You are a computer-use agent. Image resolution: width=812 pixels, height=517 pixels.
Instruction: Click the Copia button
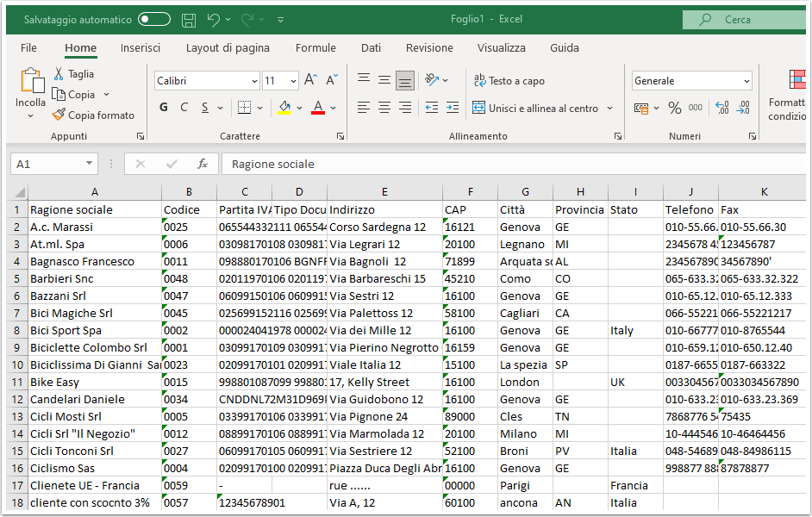click(73, 95)
